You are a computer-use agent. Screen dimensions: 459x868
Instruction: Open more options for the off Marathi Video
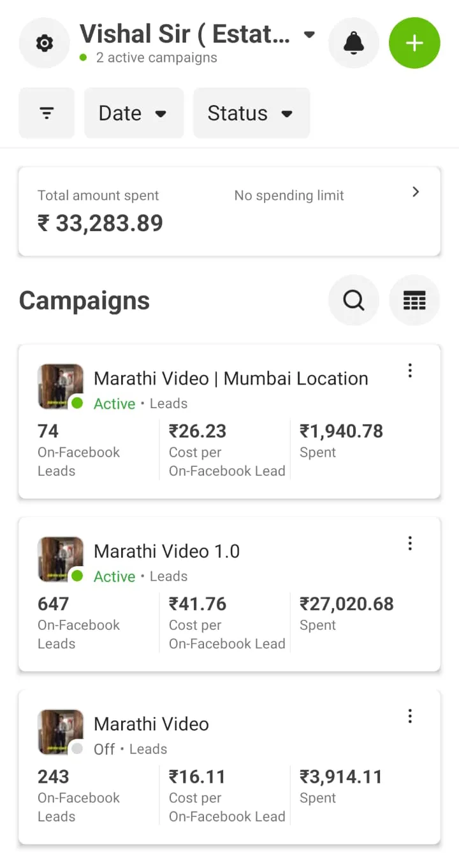click(410, 716)
